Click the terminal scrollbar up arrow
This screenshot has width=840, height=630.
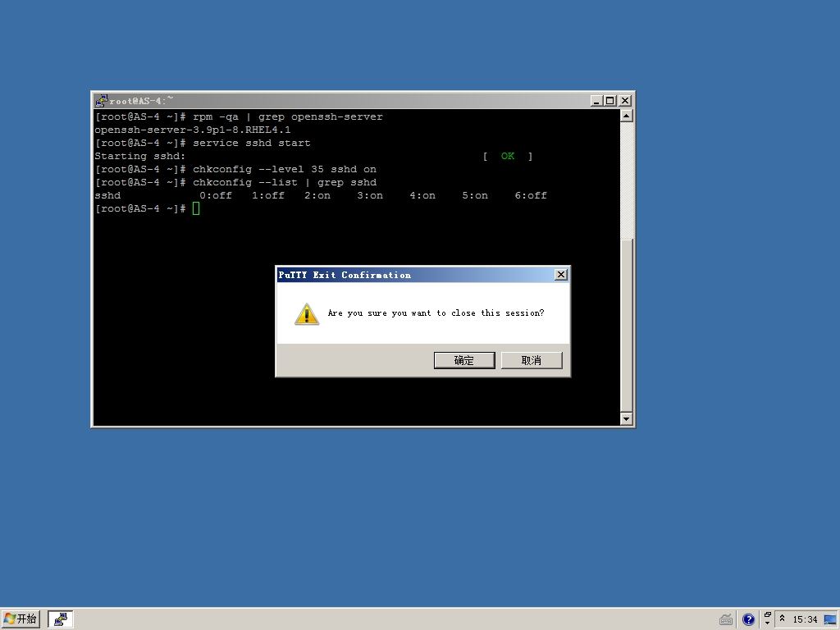(x=626, y=116)
